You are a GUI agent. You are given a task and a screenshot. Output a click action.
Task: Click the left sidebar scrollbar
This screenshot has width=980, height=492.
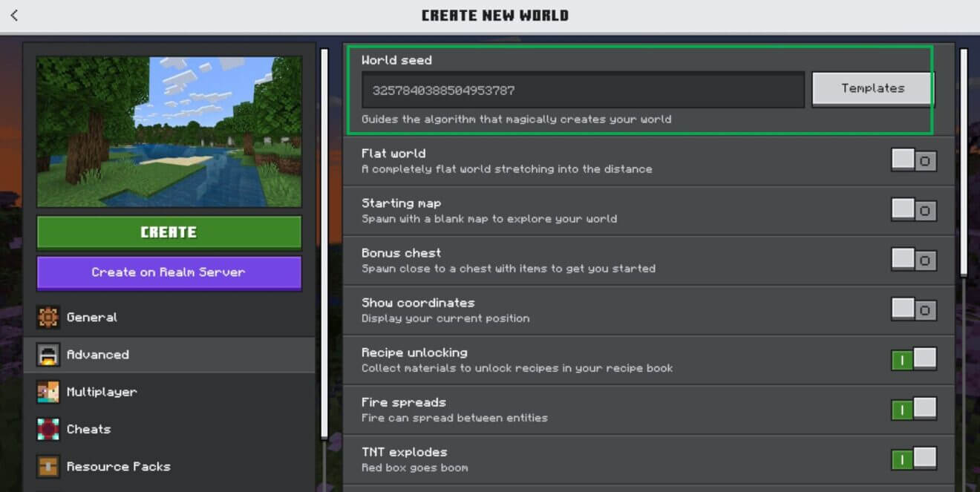tap(324, 243)
